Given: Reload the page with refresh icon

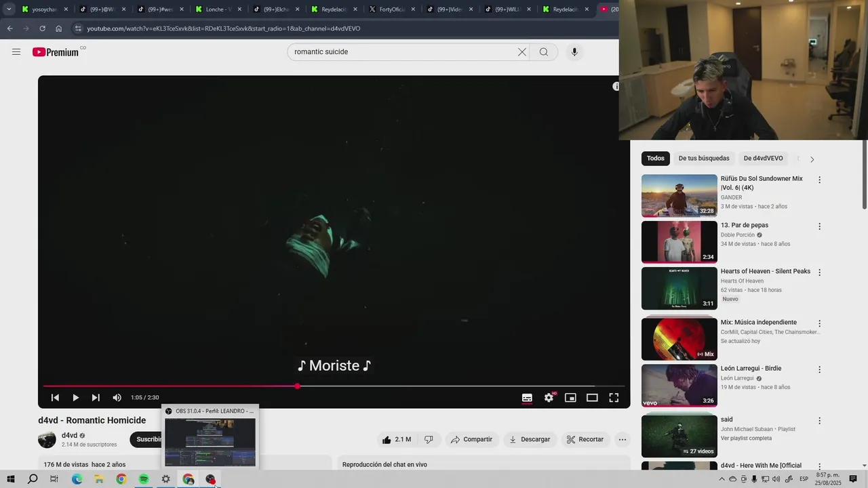Looking at the screenshot, I should (42, 28).
